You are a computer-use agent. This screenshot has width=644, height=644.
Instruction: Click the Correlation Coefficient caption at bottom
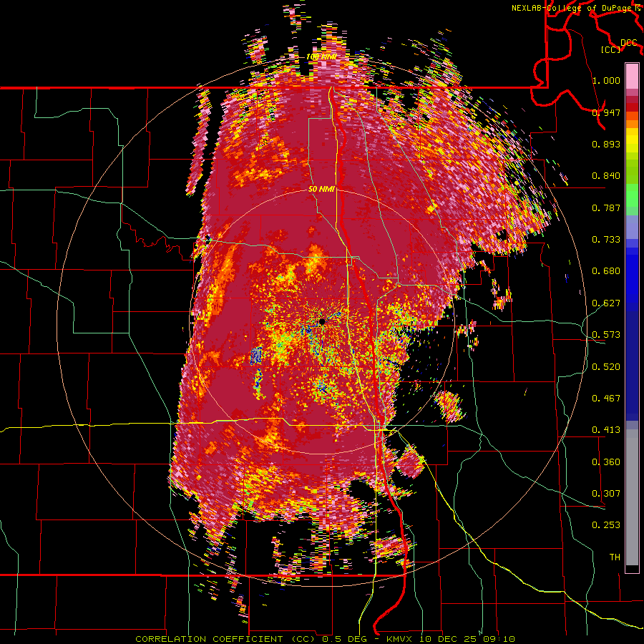coord(325,639)
